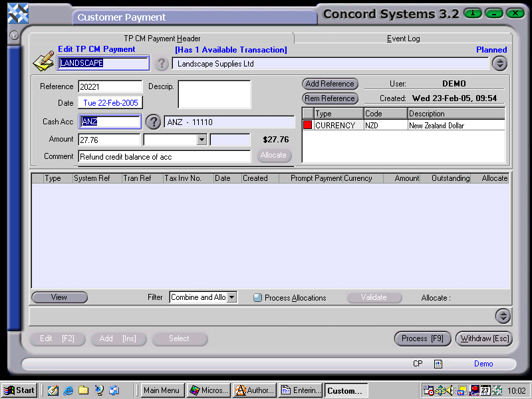
Task: Click the Add Reference button
Action: (330, 84)
